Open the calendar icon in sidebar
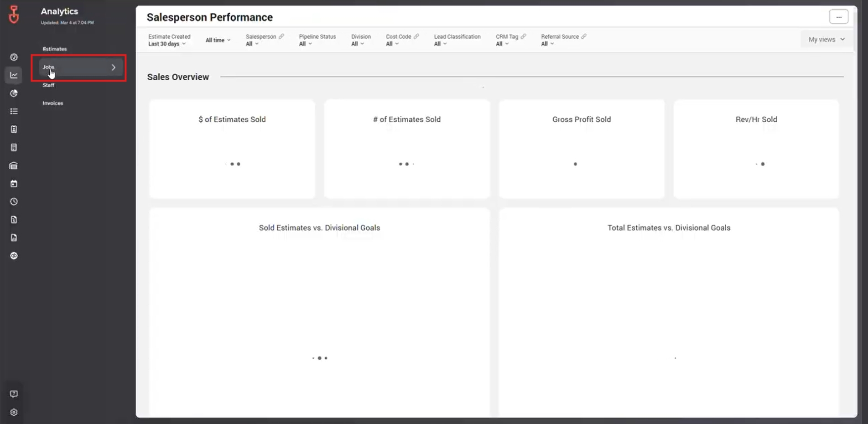 point(14,184)
